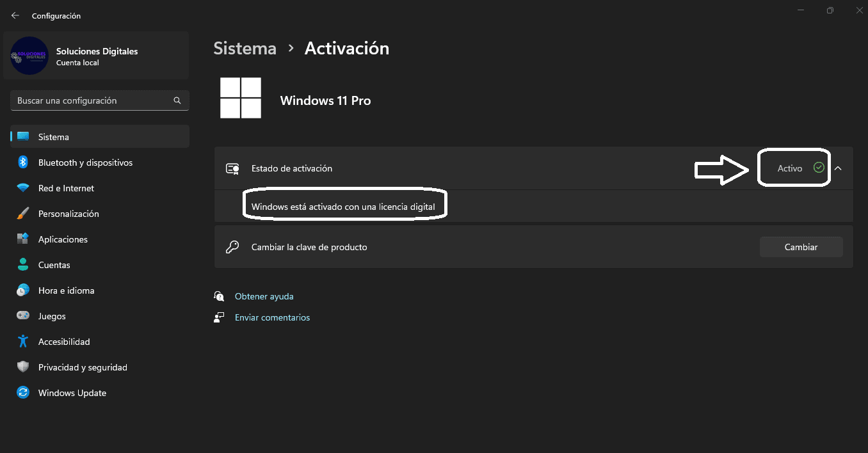Screen dimensions: 868x453
Task: Collapse Estado de activación with chevron
Action: tap(838, 168)
